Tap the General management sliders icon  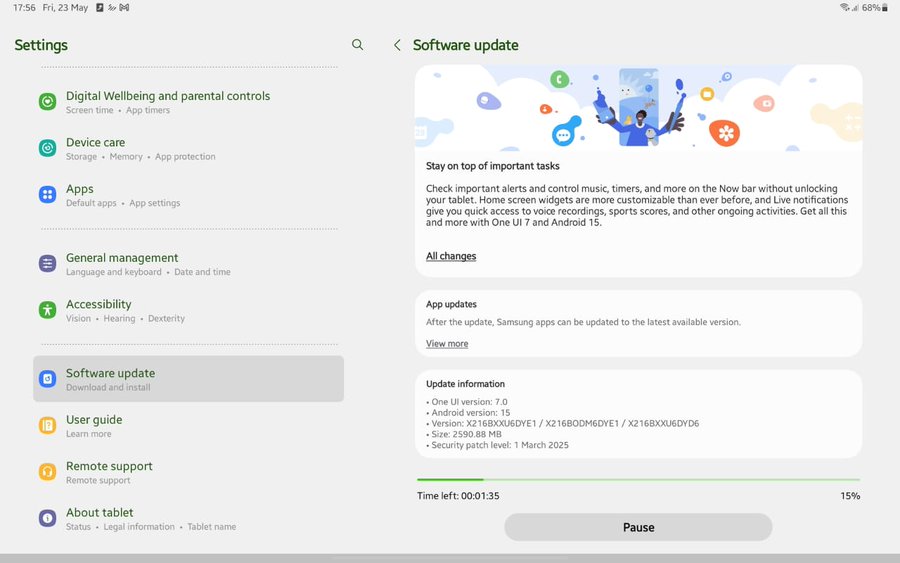pyautogui.click(x=47, y=263)
